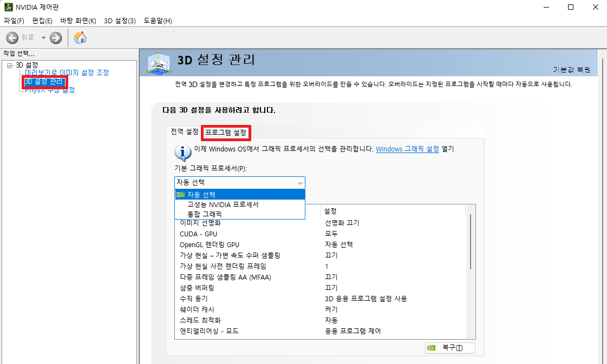The height and width of the screenshot is (364, 607).
Task: Select the 이미지 선명화 row
Action: point(321,223)
